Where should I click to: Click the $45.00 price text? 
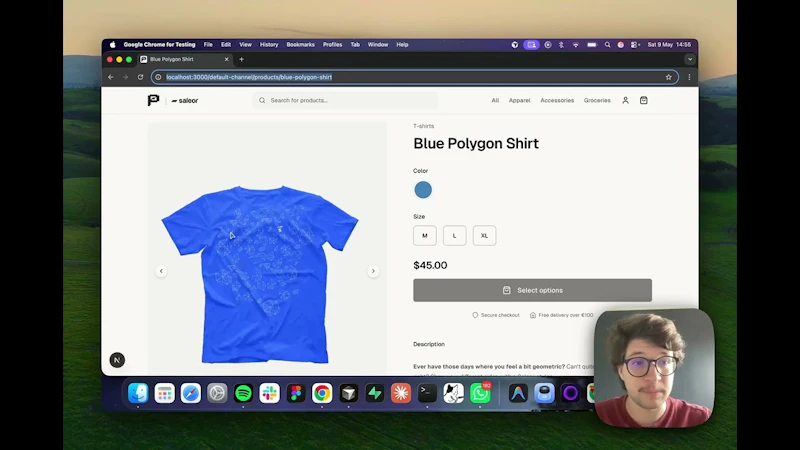pyautogui.click(x=430, y=265)
